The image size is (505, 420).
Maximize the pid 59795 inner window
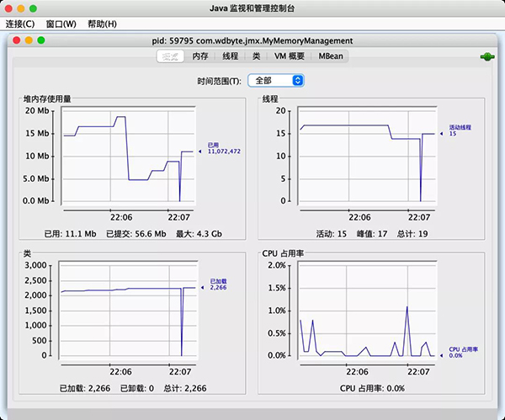[41, 40]
